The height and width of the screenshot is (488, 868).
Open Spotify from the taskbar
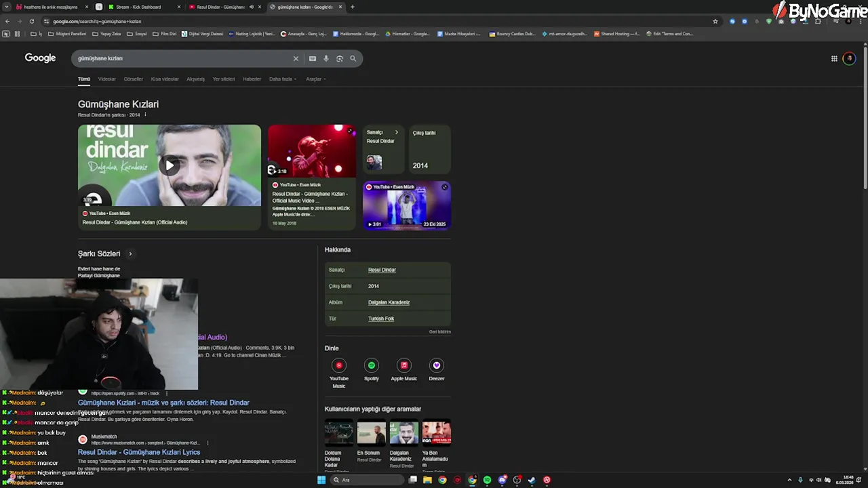487,480
